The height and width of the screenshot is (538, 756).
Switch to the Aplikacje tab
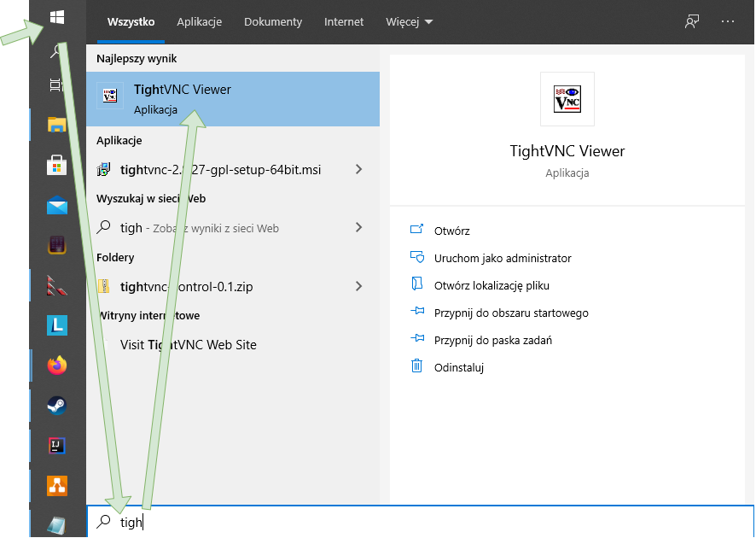199,21
